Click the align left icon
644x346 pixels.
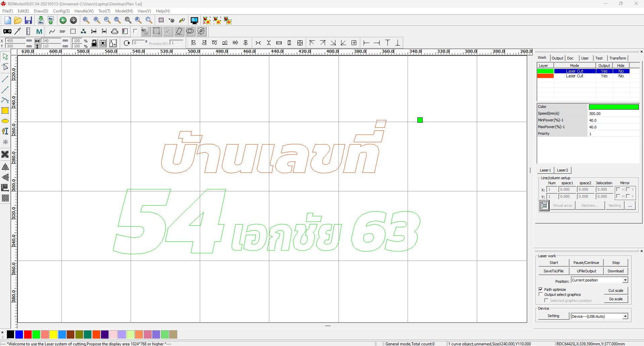193,43
